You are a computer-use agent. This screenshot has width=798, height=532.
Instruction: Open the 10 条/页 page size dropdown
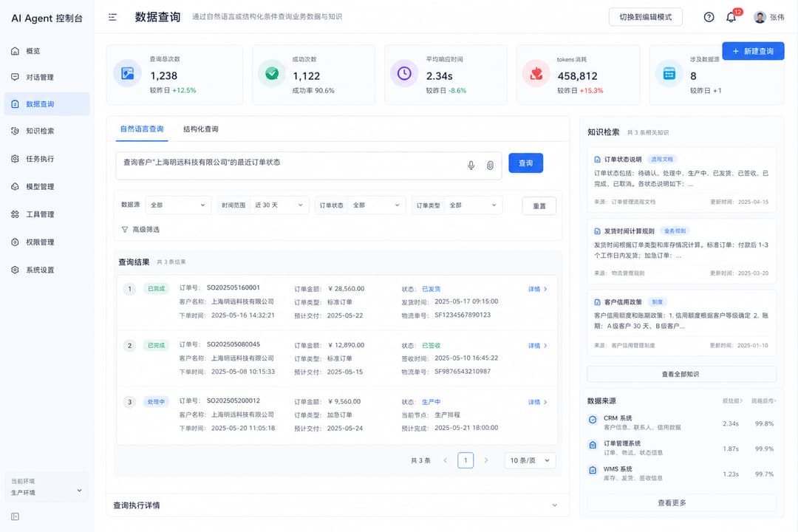tap(530, 460)
